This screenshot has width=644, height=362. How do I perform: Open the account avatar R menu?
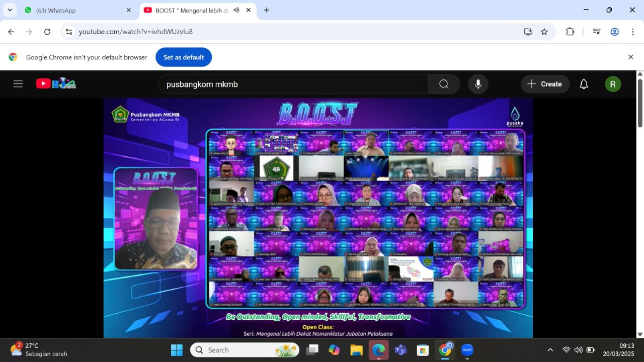pyautogui.click(x=613, y=84)
